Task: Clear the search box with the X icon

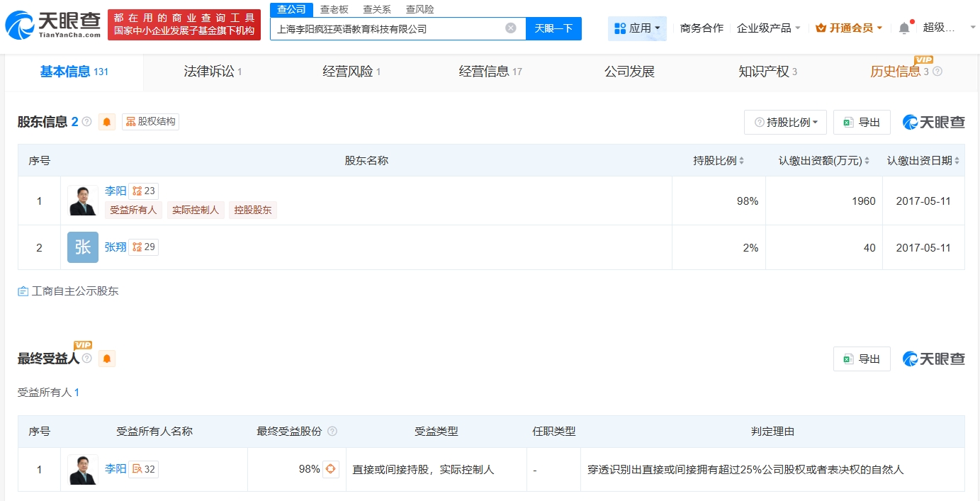Action: (x=510, y=28)
